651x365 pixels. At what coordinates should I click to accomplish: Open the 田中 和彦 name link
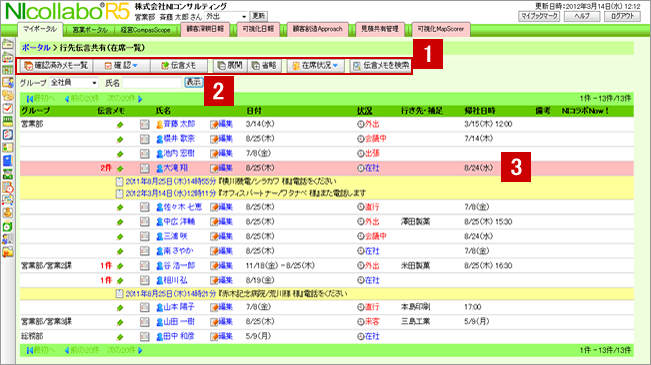pos(179,336)
